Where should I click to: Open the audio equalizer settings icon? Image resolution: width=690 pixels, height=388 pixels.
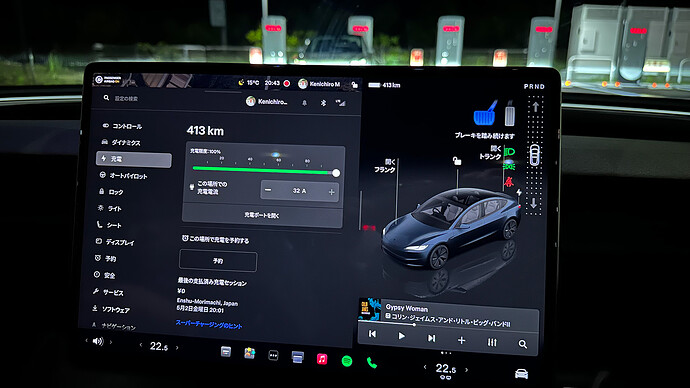[492, 342]
